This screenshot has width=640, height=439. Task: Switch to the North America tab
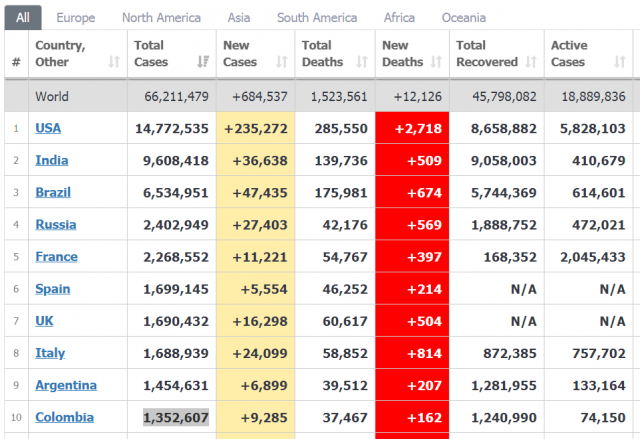pos(161,18)
